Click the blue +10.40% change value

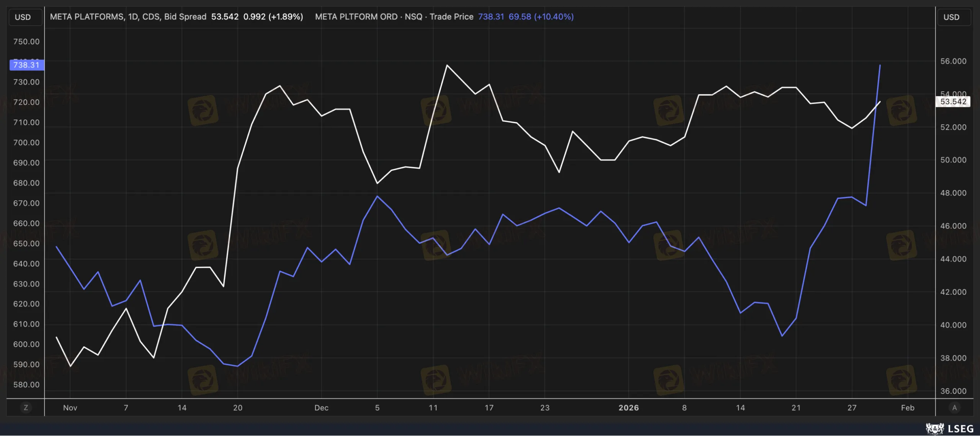click(x=554, y=17)
